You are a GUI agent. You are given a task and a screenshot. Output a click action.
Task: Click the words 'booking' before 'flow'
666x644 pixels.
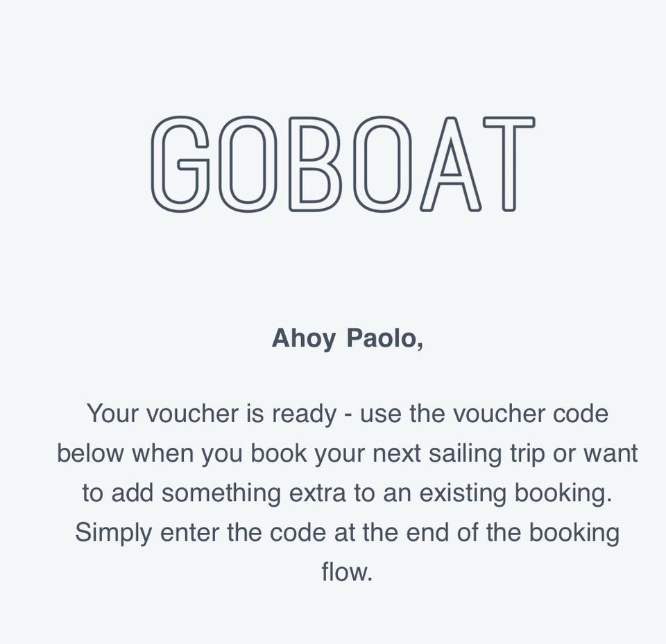pos(574,533)
